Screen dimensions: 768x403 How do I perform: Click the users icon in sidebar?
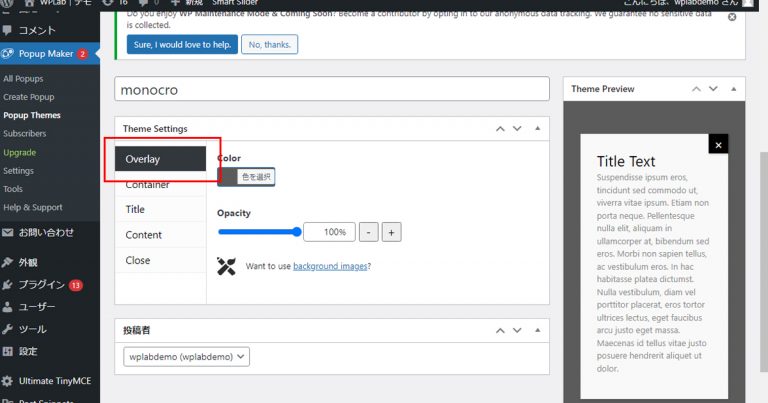pos(8,307)
